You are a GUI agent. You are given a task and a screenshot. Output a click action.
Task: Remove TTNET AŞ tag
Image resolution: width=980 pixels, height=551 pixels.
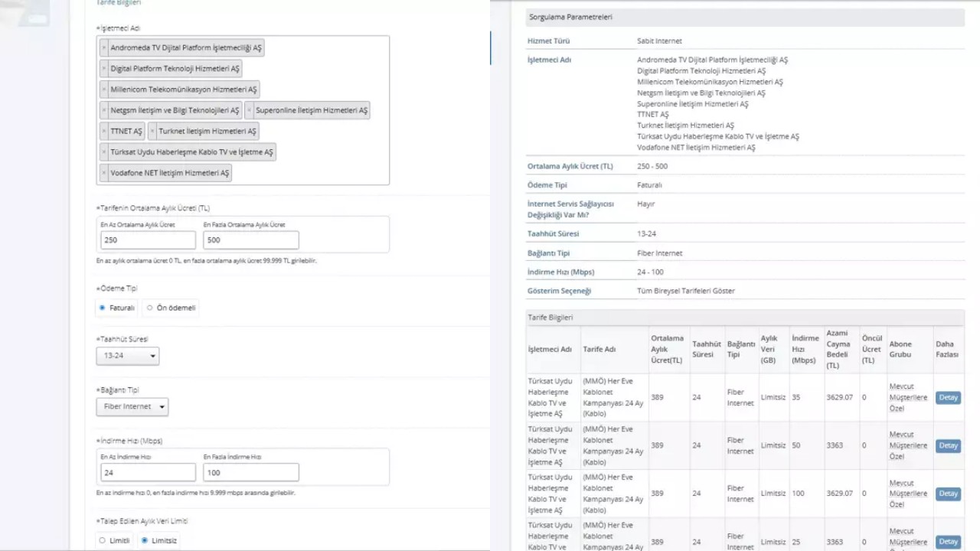104,131
